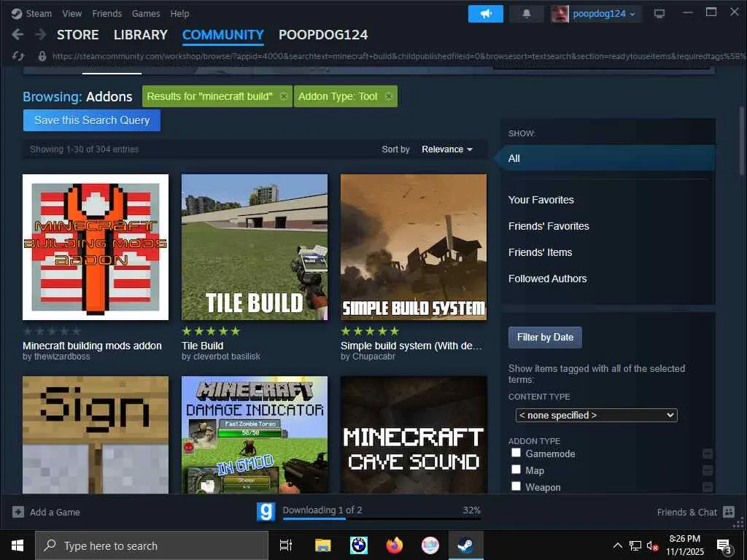
Task: Click the Windows search box
Action: [152, 545]
